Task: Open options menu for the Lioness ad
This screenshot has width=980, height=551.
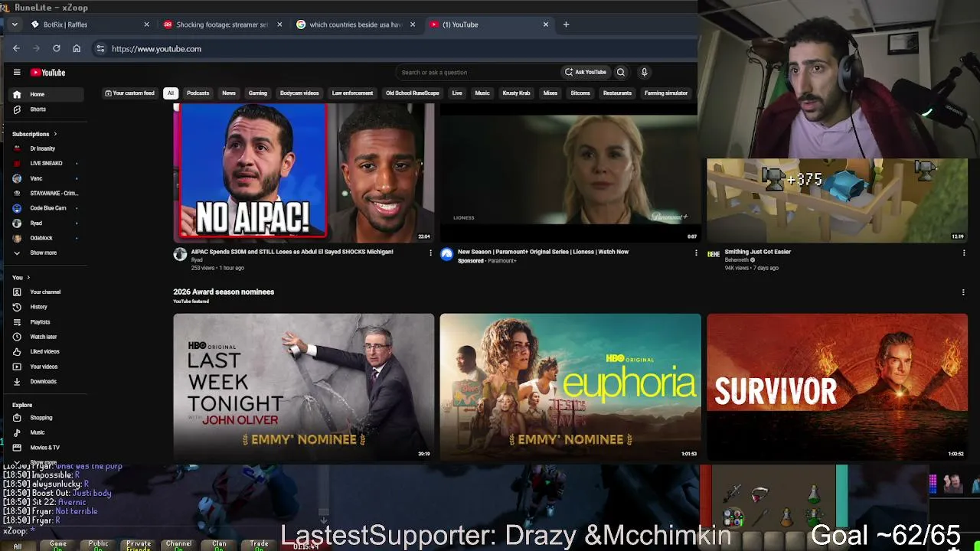Action: 696,253
